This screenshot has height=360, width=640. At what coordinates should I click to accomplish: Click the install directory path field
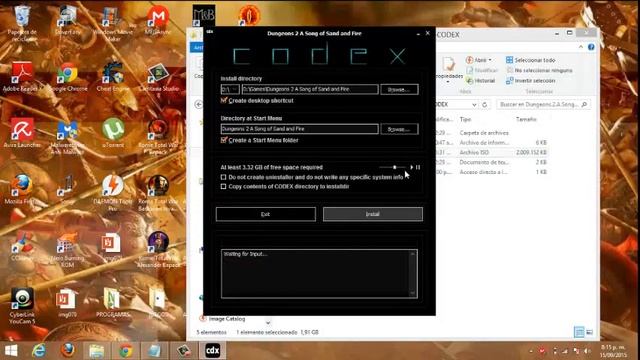(x=310, y=89)
